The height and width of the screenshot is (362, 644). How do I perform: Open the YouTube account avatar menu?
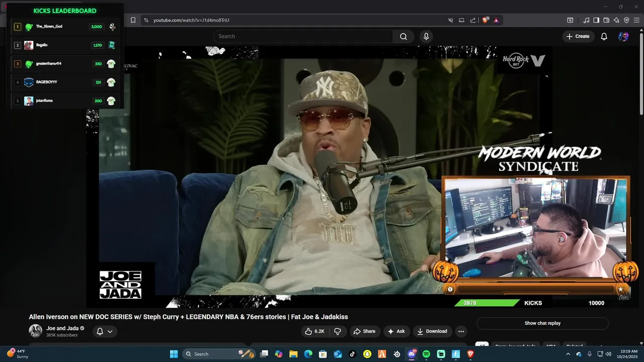coord(623,36)
